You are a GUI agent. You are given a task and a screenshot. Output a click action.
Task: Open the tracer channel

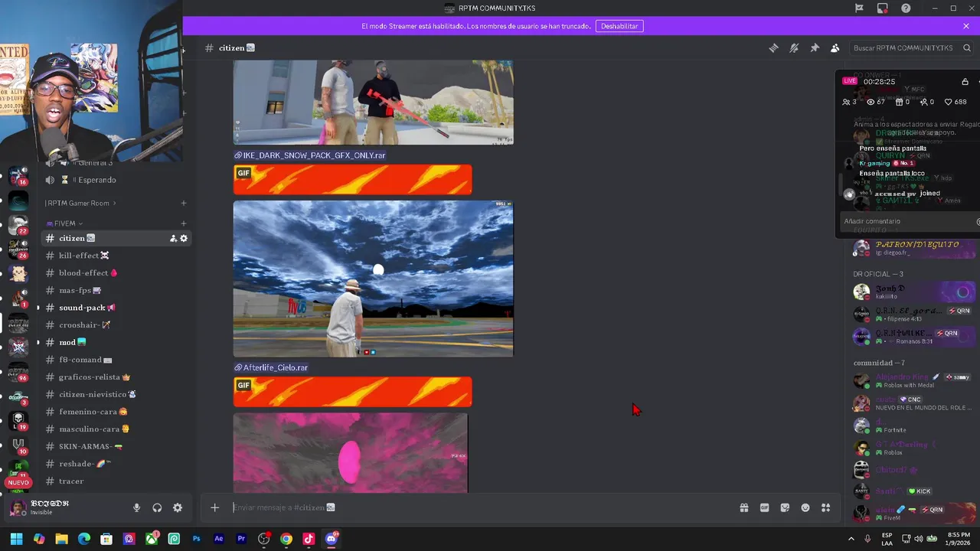click(x=115, y=481)
